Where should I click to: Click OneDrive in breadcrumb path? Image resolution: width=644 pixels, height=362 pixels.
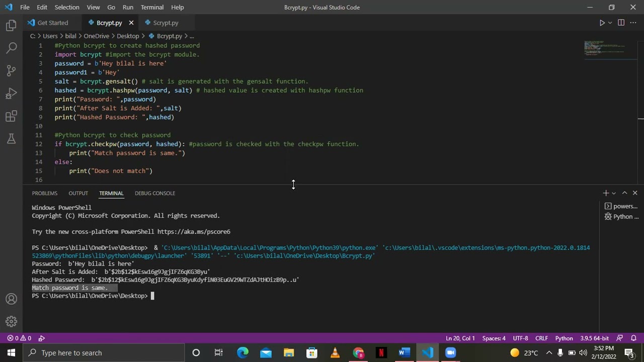(x=96, y=36)
